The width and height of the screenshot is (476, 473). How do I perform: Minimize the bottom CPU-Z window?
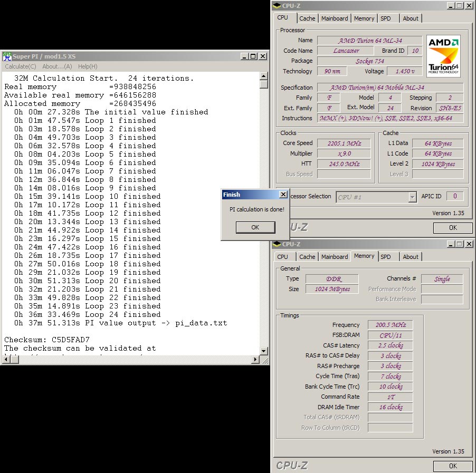point(451,244)
